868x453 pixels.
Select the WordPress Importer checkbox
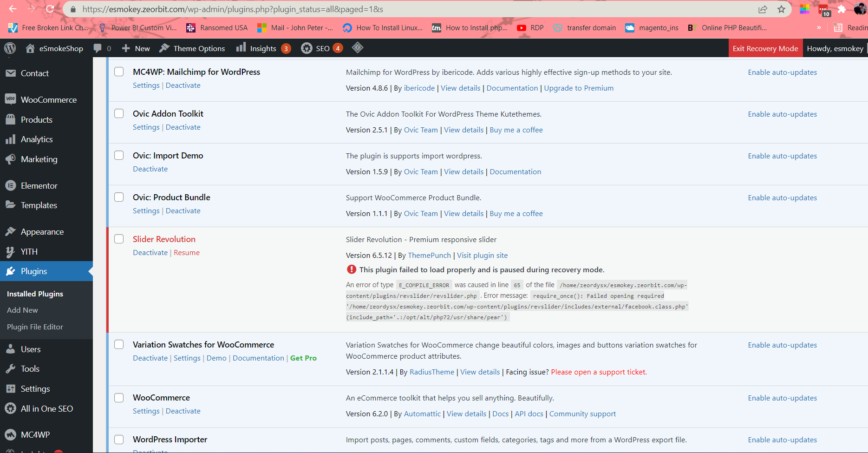pos(119,440)
